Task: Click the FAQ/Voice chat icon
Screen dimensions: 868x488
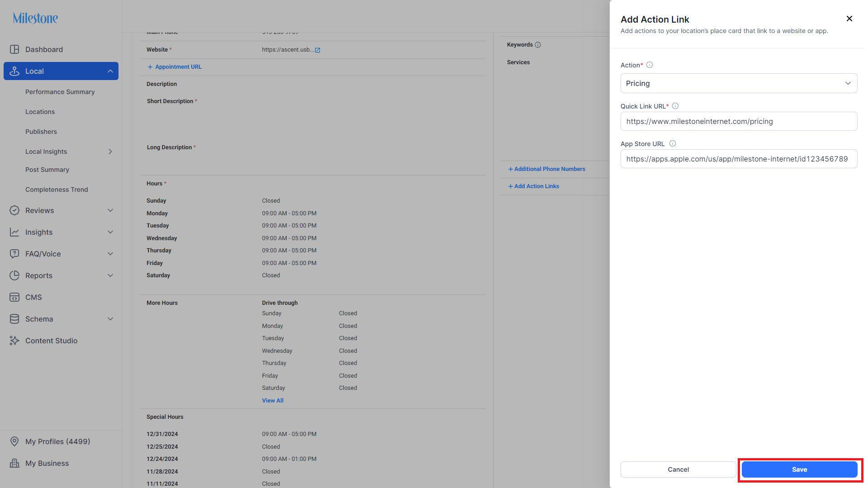Action: pyautogui.click(x=14, y=254)
